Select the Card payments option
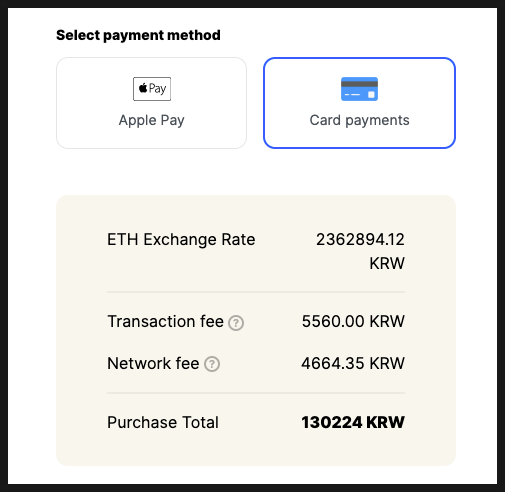 tap(359, 103)
